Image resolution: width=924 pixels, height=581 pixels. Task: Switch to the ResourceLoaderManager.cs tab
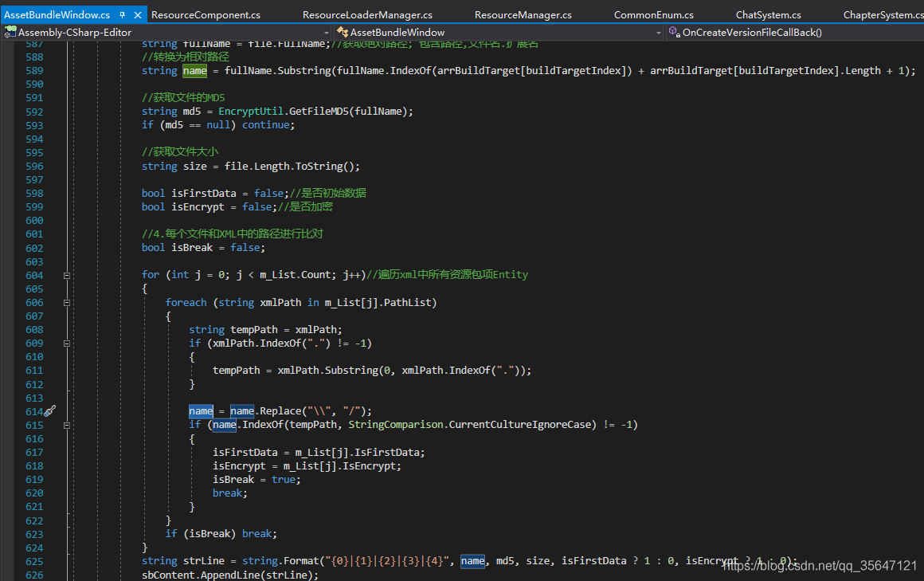[367, 15]
